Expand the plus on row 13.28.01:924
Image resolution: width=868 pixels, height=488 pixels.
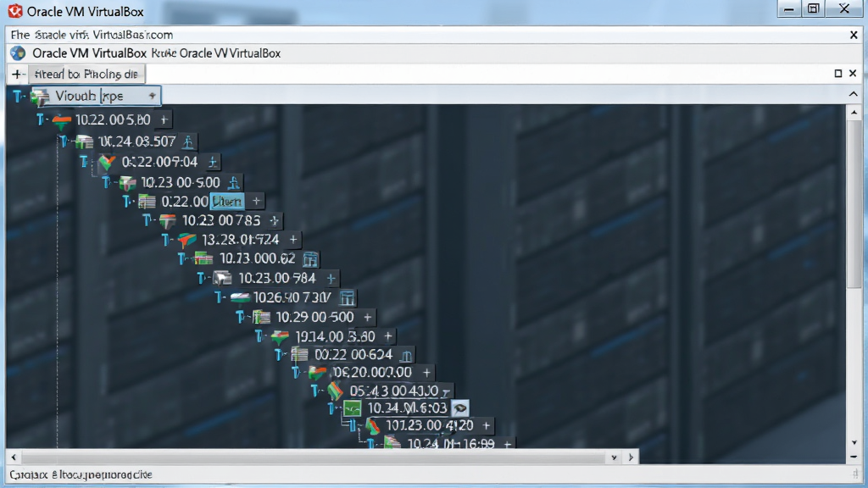click(x=292, y=240)
